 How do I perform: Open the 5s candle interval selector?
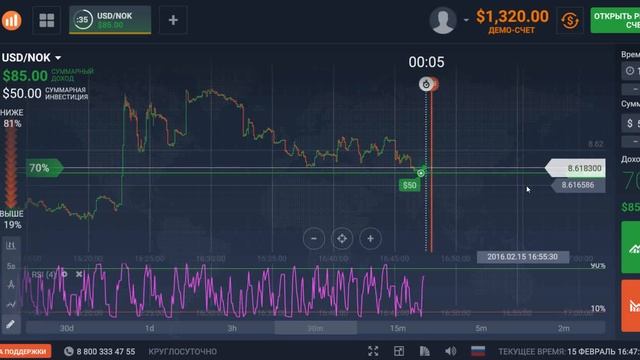[x=11, y=266]
